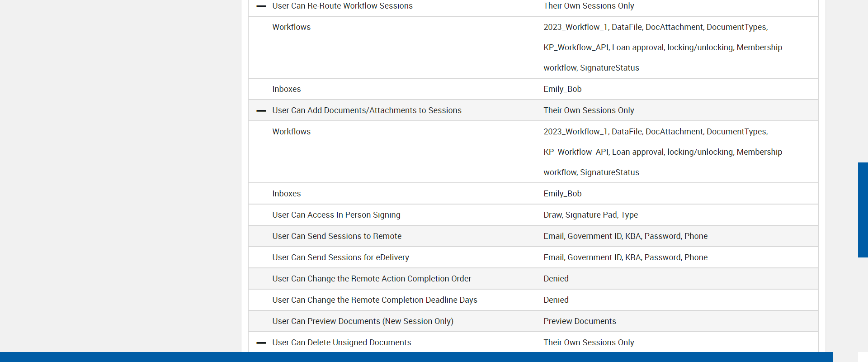Screen dimensions: 868x362
Task: Click the Preview Documents permission value
Action: pos(580,321)
